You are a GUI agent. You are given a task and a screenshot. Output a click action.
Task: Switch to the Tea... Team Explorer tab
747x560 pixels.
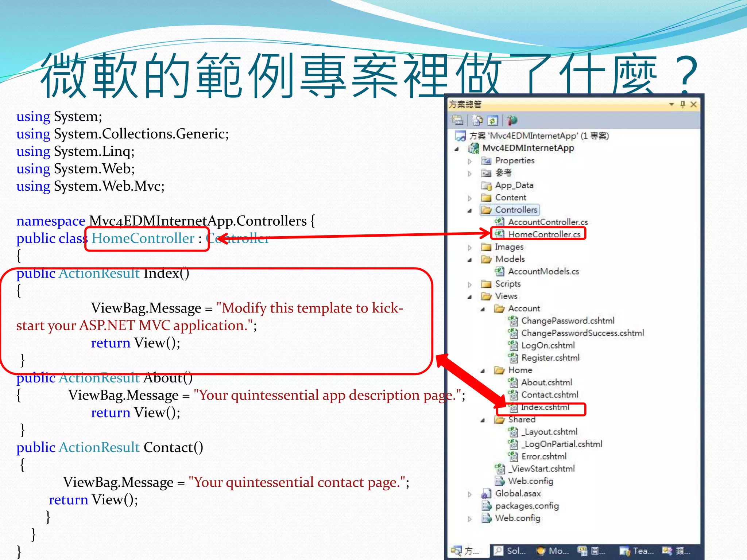point(636,551)
